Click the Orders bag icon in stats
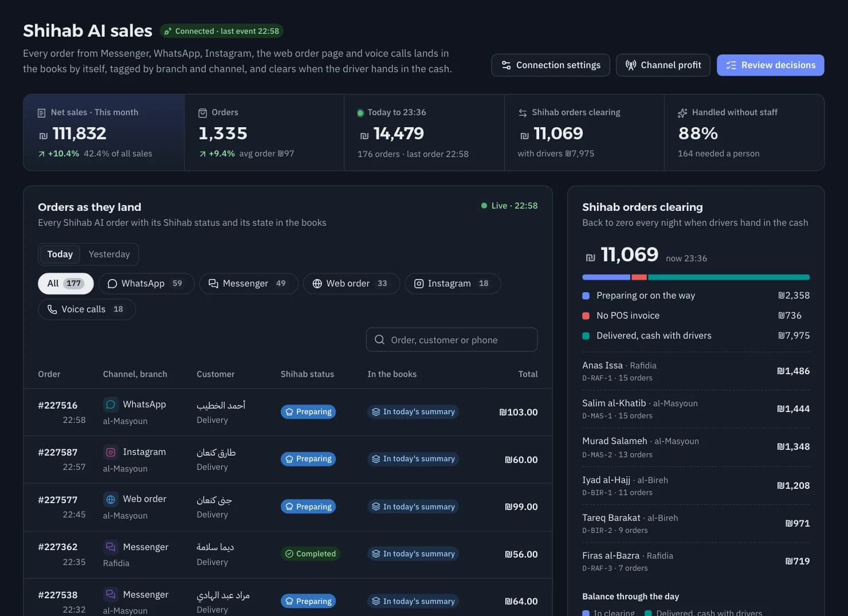The image size is (848, 616). (202, 113)
